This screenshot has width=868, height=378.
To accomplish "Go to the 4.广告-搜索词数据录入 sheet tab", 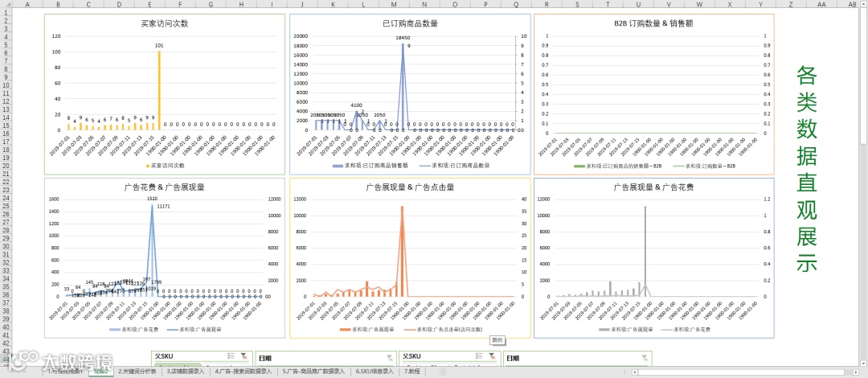I will coord(244,372).
